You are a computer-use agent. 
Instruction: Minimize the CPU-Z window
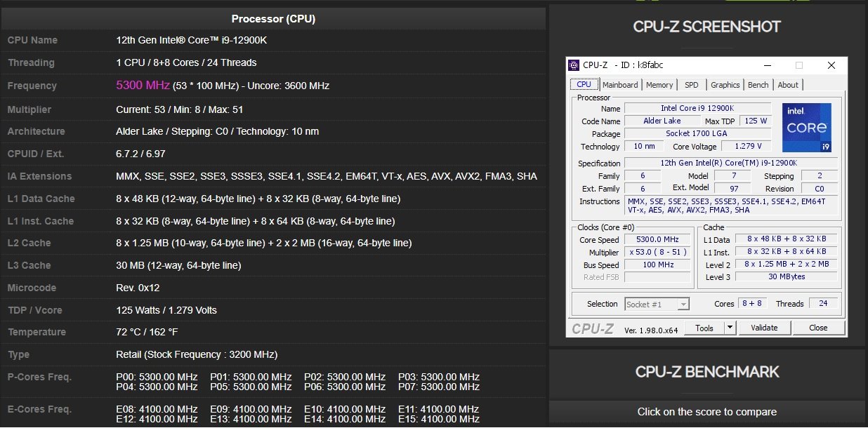(766, 65)
